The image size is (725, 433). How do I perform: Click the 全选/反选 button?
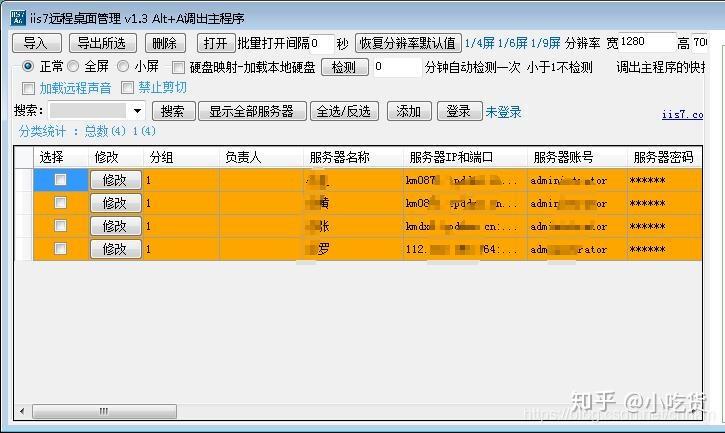pyautogui.click(x=344, y=111)
